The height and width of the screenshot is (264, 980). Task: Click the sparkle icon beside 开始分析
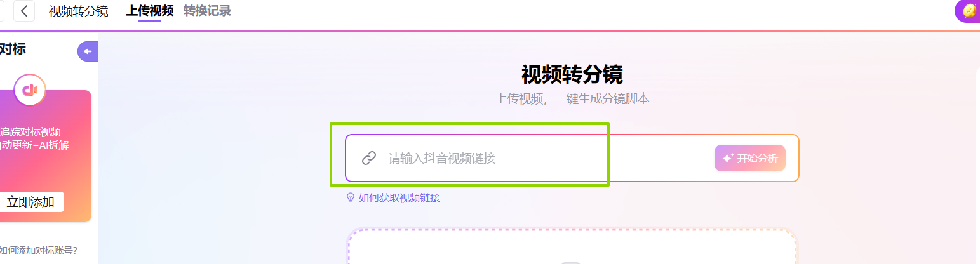tap(728, 159)
